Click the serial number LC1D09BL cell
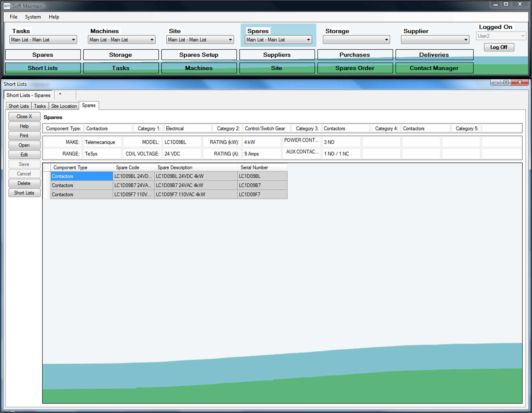The height and width of the screenshot is (413, 532). (x=263, y=176)
